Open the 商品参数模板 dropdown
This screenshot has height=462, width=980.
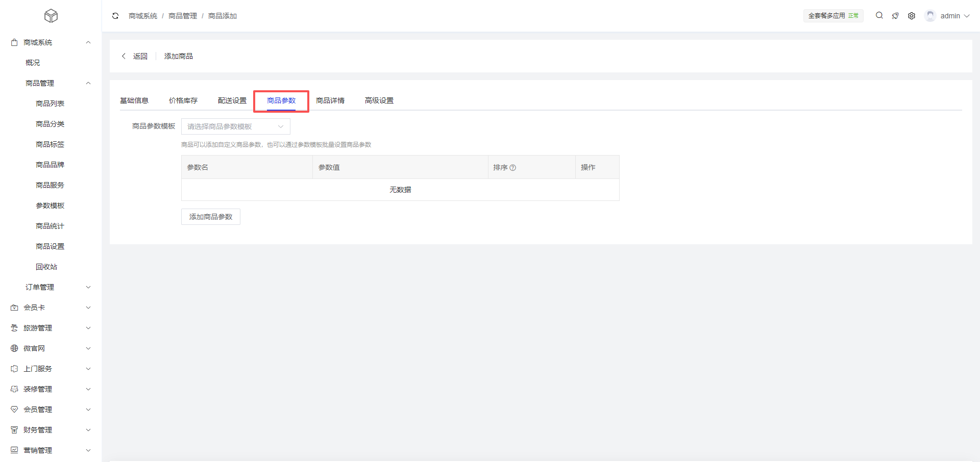click(236, 126)
